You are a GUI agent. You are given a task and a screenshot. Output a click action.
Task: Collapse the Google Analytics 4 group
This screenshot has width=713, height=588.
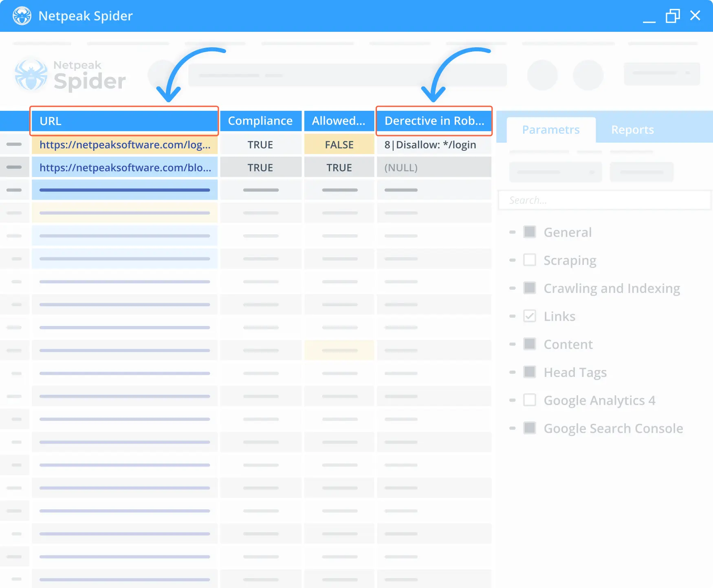[x=513, y=400]
